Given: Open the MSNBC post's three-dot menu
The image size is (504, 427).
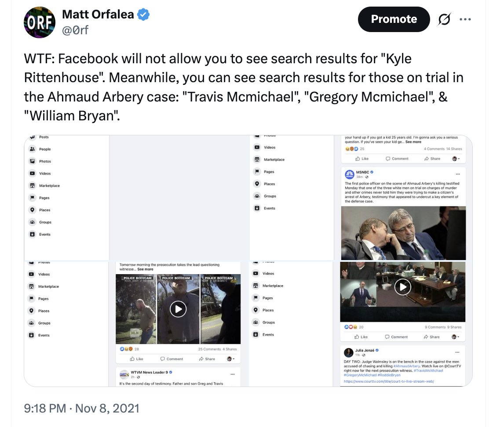Looking at the screenshot, I should pyautogui.click(x=458, y=174).
